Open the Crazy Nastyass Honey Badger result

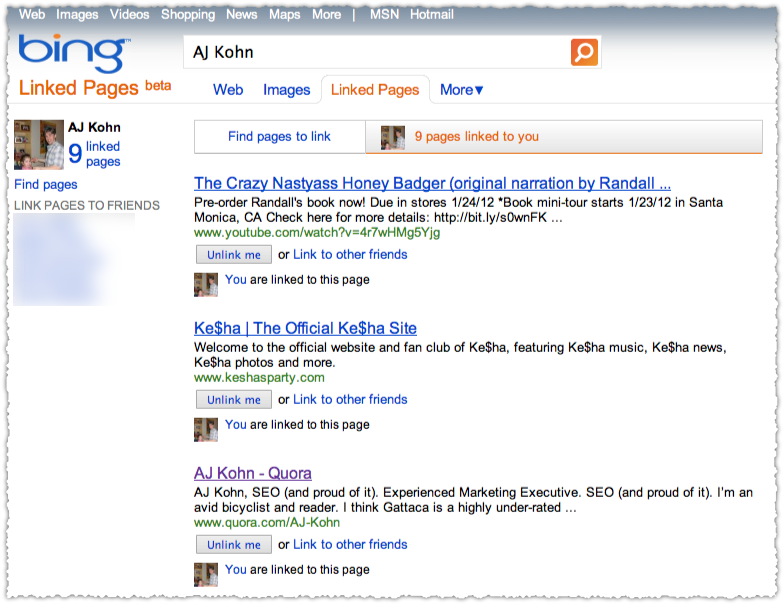[x=432, y=183]
